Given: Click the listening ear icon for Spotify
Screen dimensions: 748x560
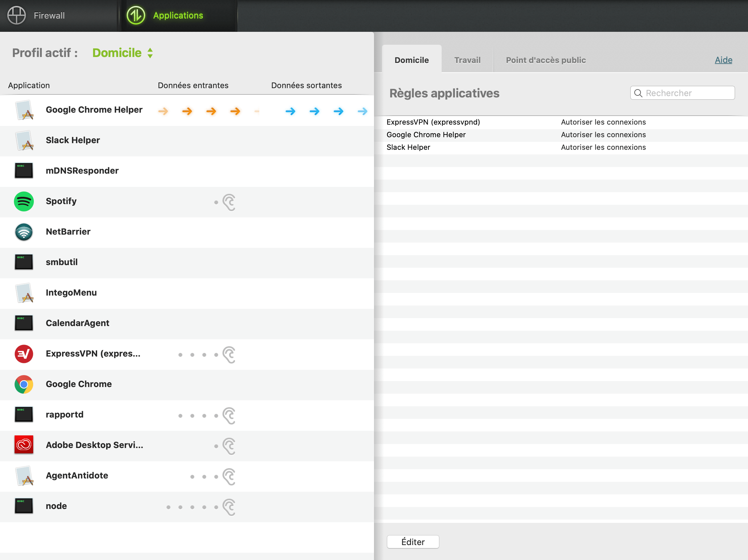Looking at the screenshot, I should click(x=229, y=202).
